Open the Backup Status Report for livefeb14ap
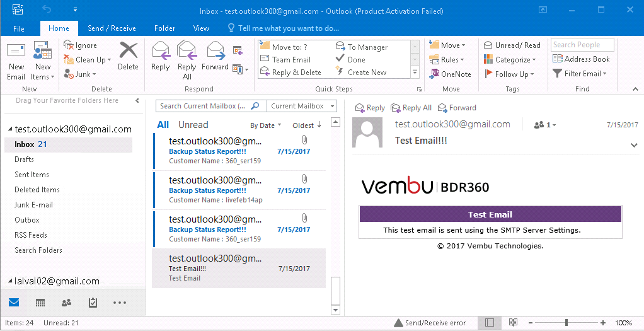Viewport: 644px width, 331px height. point(239,190)
